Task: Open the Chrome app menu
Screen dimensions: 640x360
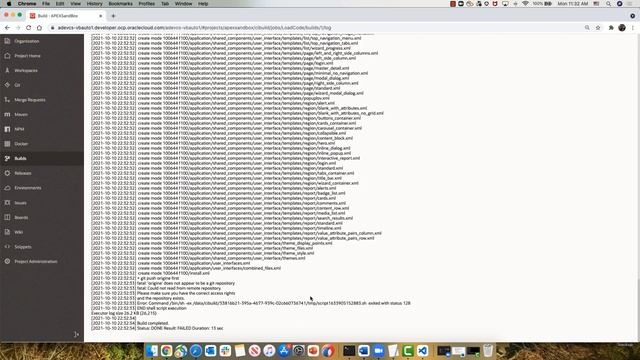Action: (x=27, y=4)
